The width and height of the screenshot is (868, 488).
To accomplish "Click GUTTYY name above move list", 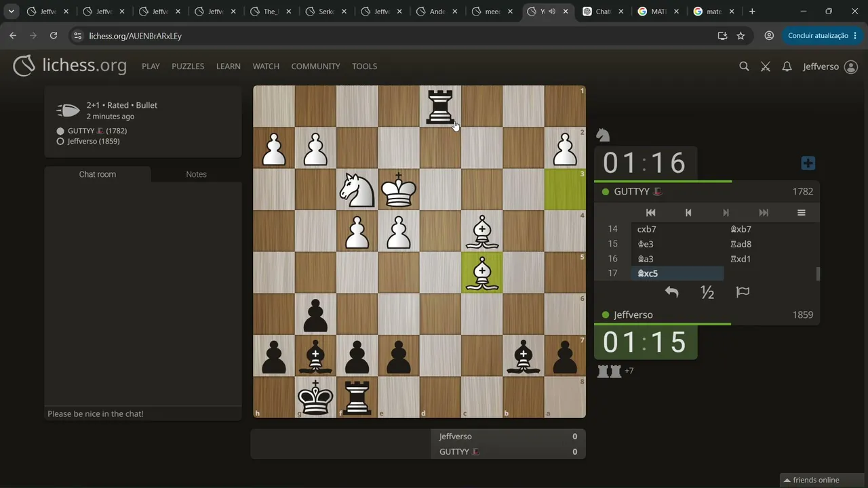I will (x=631, y=192).
